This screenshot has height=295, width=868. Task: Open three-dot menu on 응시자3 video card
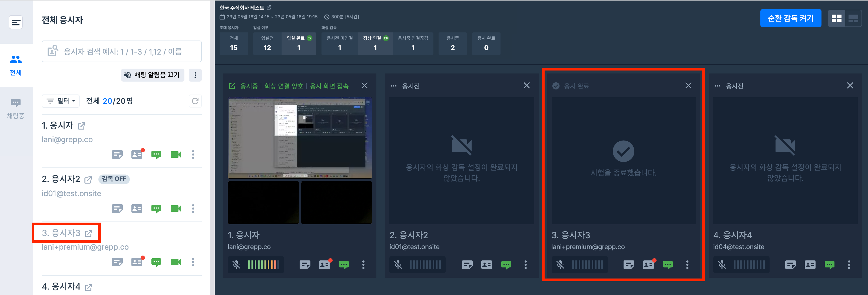[x=687, y=265]
